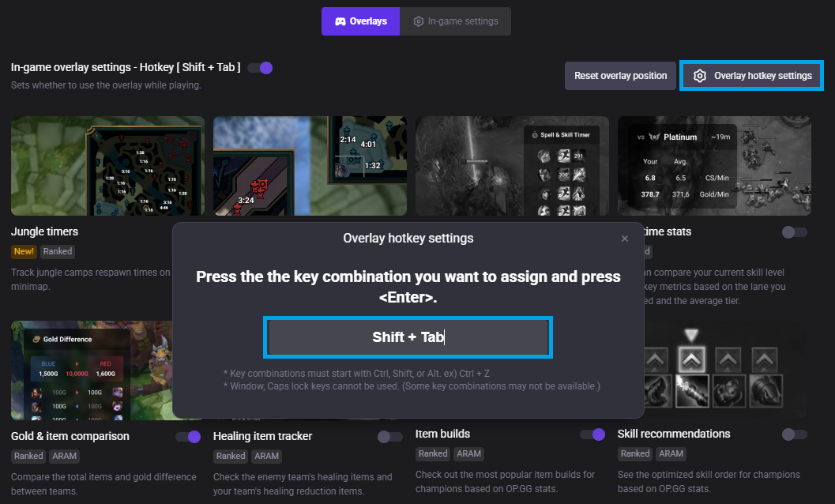Open the In-game settings tab
Viewport: 835px width, 504px height.
tap(455, 21)
